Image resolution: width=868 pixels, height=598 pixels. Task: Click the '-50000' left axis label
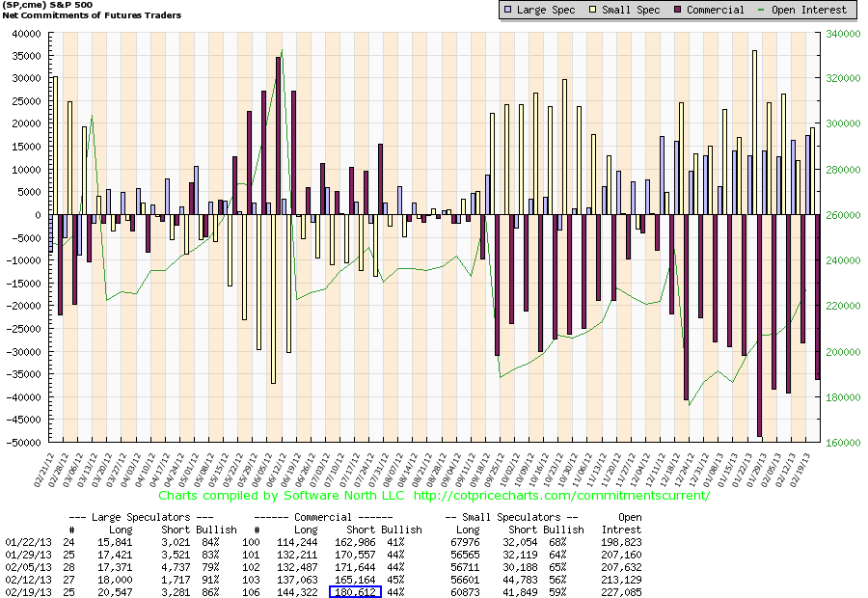(x=23, y=443)
